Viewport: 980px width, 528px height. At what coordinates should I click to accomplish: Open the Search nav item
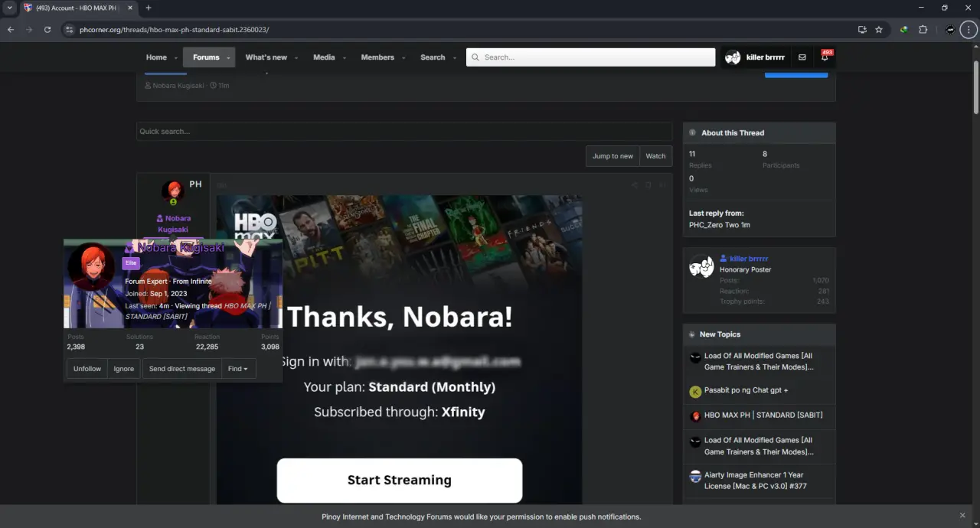click(x=433, y=57)
